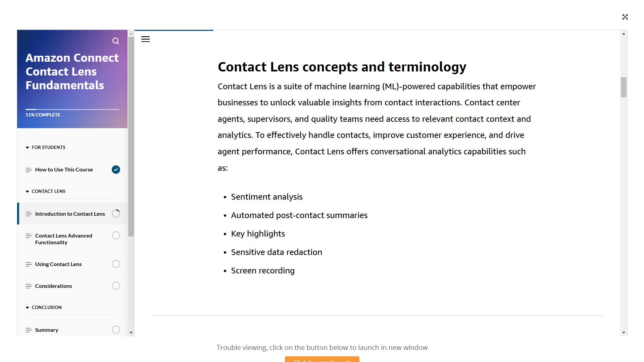Open the course search magnifier icon

point(116,41)
